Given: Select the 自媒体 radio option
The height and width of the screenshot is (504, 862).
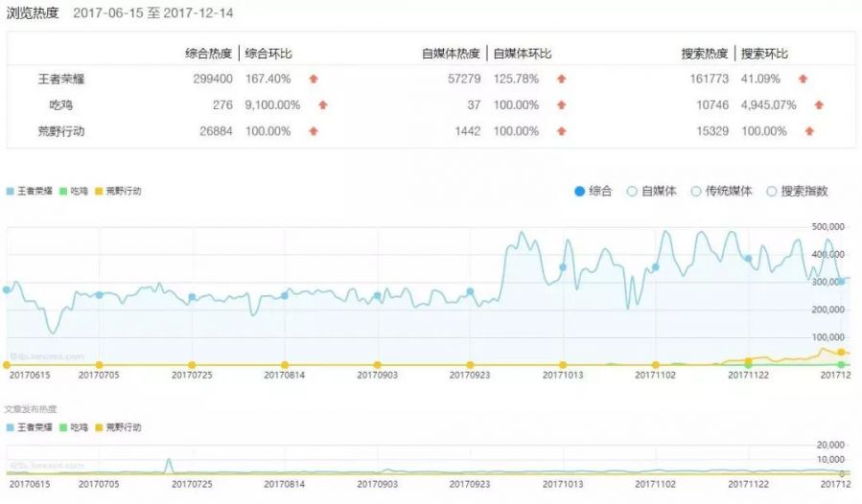Looking at the screenshot, I should tap(632, 192).
